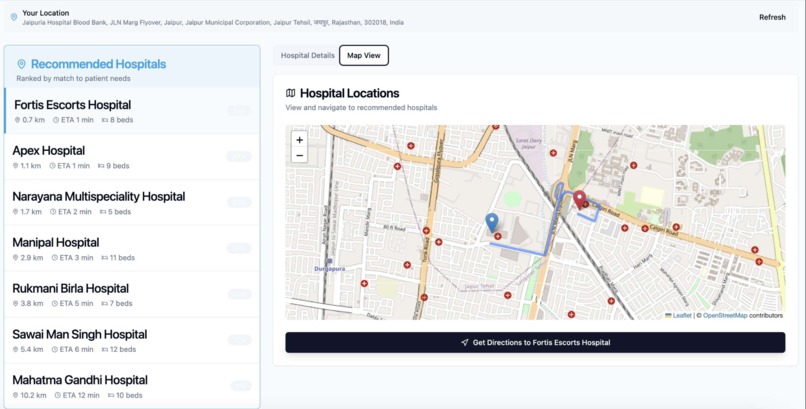
Task: Click the bed icon in Narayana Multispeciality row
Action: (103, 212)
